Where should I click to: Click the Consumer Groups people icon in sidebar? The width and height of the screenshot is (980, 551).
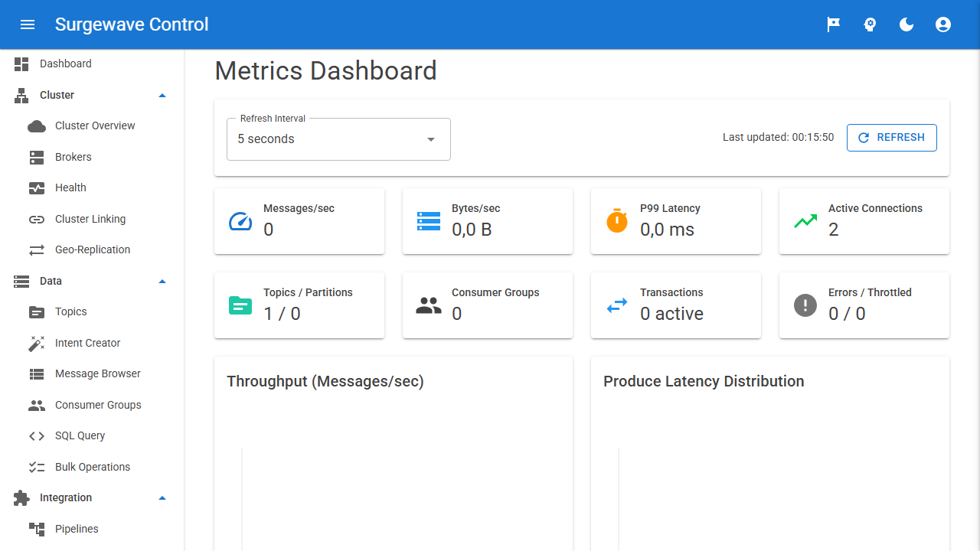click(x=37, y=406)
